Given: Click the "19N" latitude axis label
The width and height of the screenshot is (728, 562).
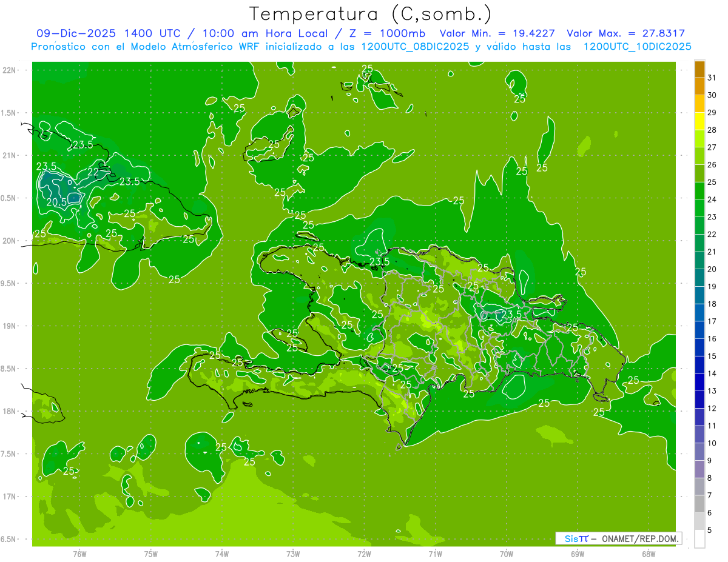Looking at the screenshot, I should click(9, 326).
